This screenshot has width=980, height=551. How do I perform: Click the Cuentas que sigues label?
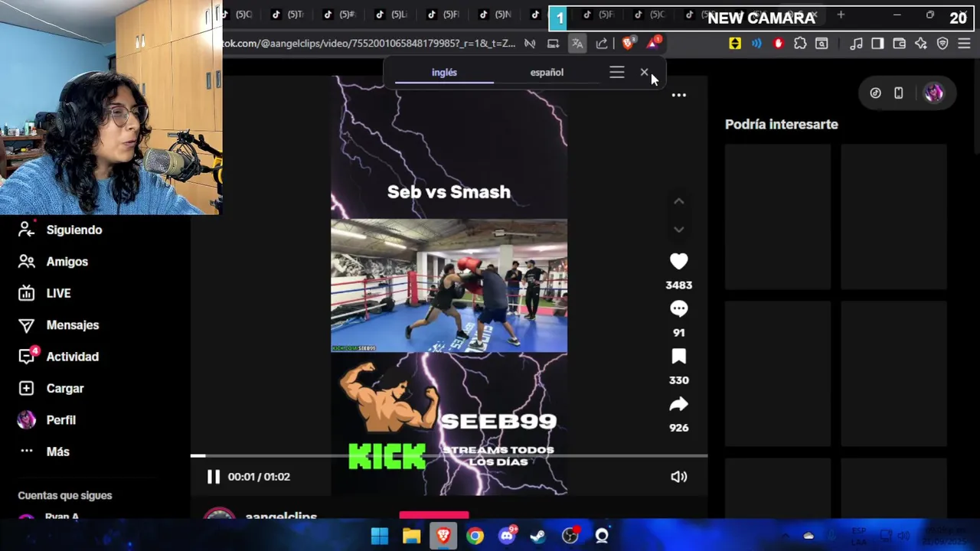[x=65, y=496]
